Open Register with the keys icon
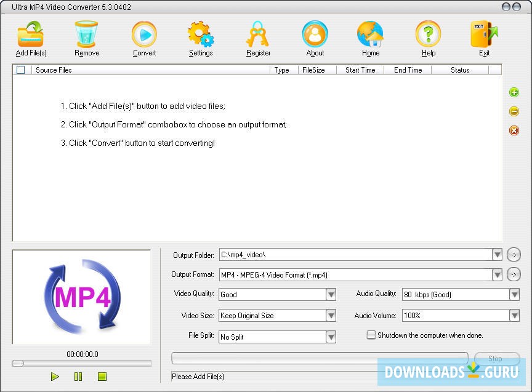 pos(258,34)
